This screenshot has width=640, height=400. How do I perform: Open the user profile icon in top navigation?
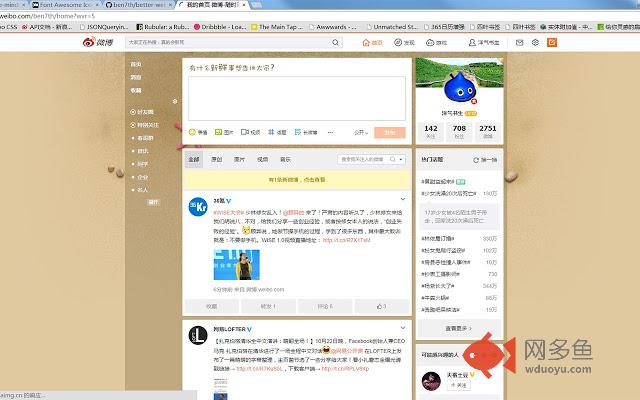(x=472, y=42)
